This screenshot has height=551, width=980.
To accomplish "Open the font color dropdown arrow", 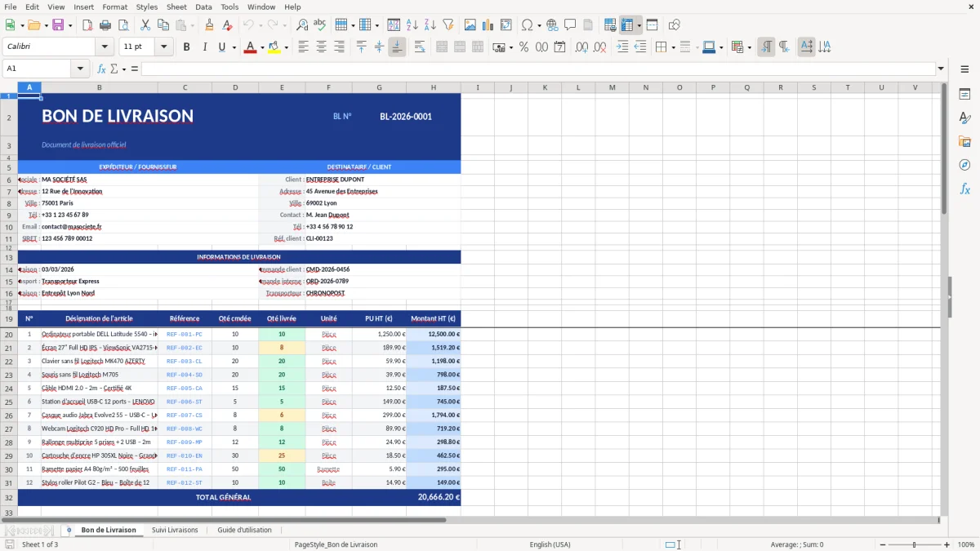I will (262, 47).
